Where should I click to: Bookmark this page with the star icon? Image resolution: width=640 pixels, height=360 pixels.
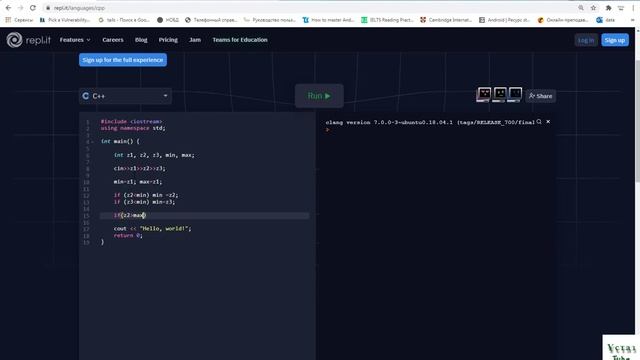tap(593, 8)
